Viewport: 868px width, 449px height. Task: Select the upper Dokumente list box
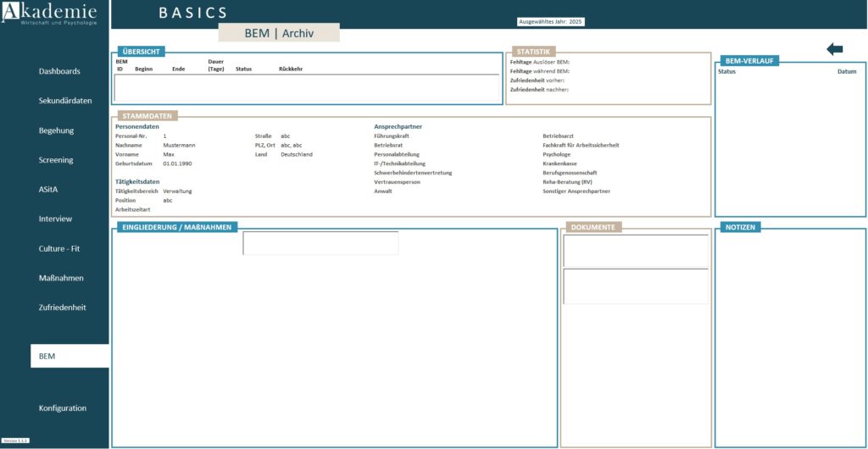[x=636, y=251]
